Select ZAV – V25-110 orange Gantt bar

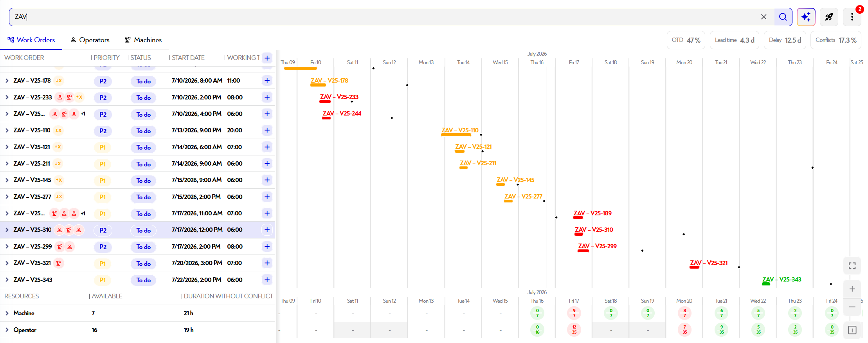[456, 135]
